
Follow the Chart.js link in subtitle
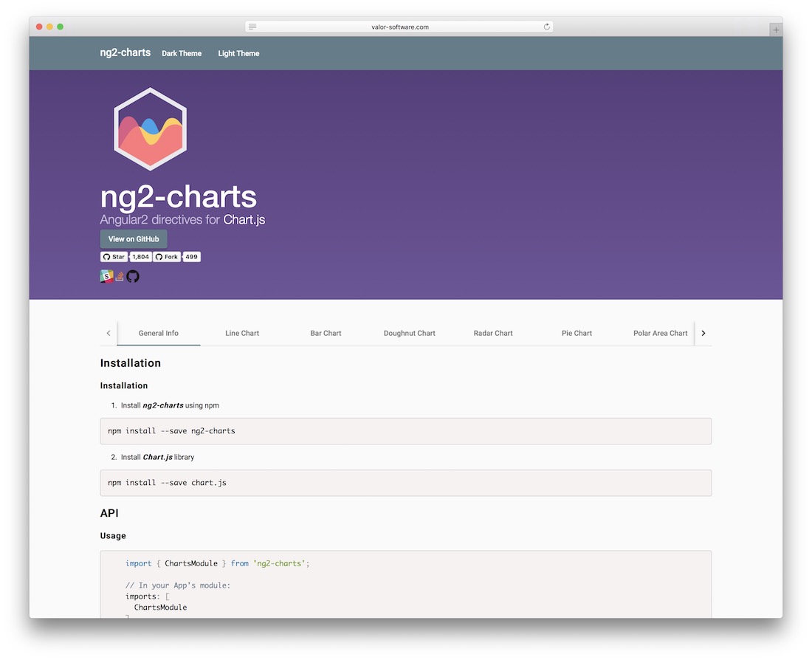(244, 220)
